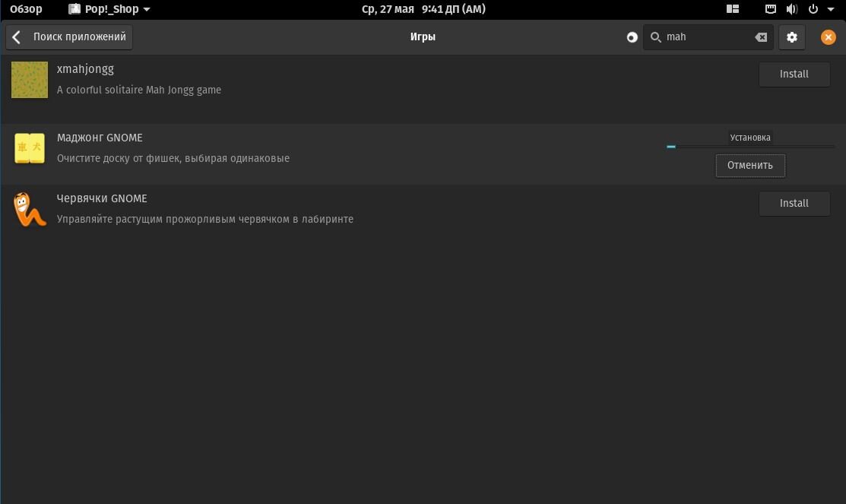Click the volume speaker icon in top bar
The width and height of the screenshot is (846, 504).
(x=791, y=9)
